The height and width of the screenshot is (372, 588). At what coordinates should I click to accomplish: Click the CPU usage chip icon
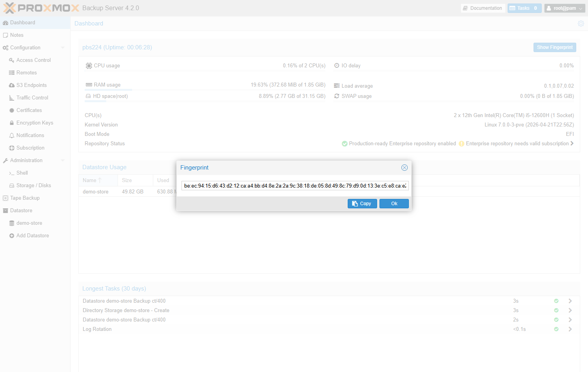coord(89,66)
